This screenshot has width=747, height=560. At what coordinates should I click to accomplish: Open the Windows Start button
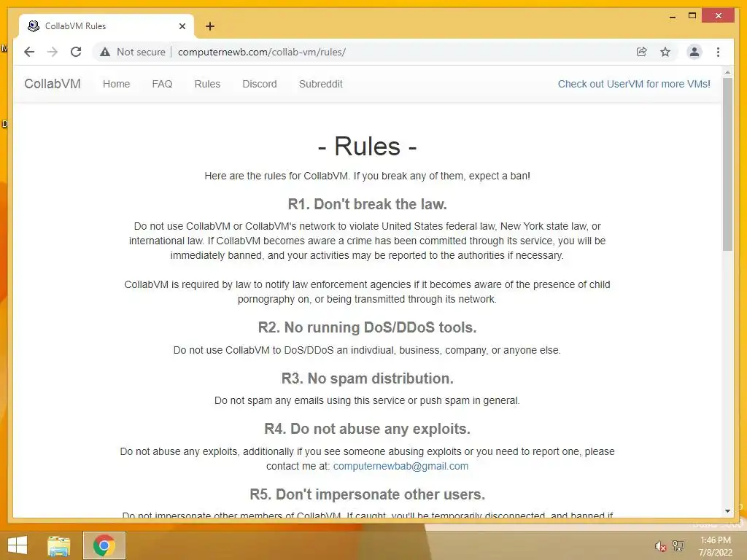click(x=18, y=545)
